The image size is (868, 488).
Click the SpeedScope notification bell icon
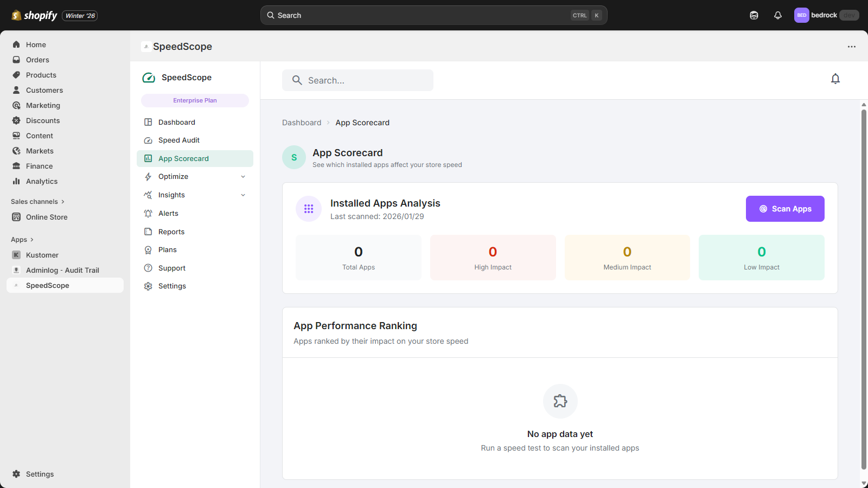tap(835, 79)
